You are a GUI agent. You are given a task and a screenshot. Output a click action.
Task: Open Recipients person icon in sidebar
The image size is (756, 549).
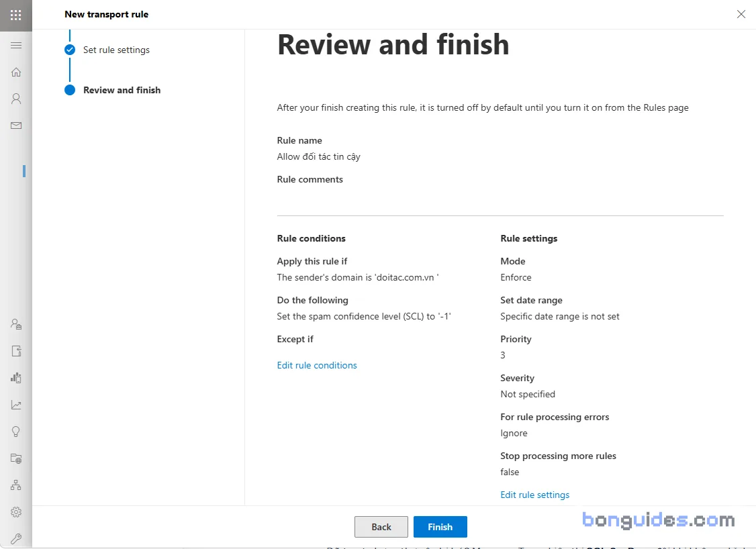pyautogui.click(x=16, y=99)
